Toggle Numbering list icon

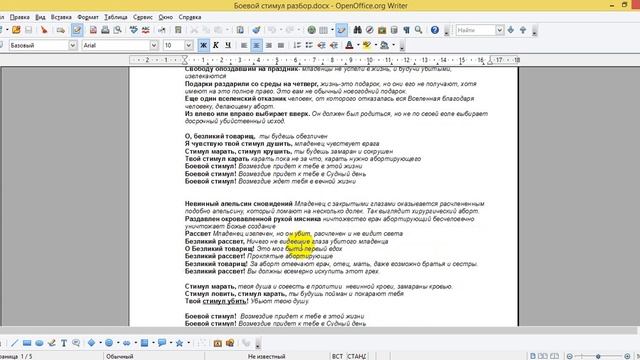pos(297,45)
